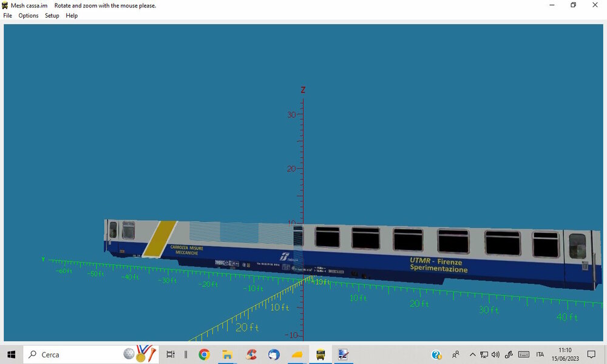
Task: Switch input language from ITA
Action: click(540, 354)
